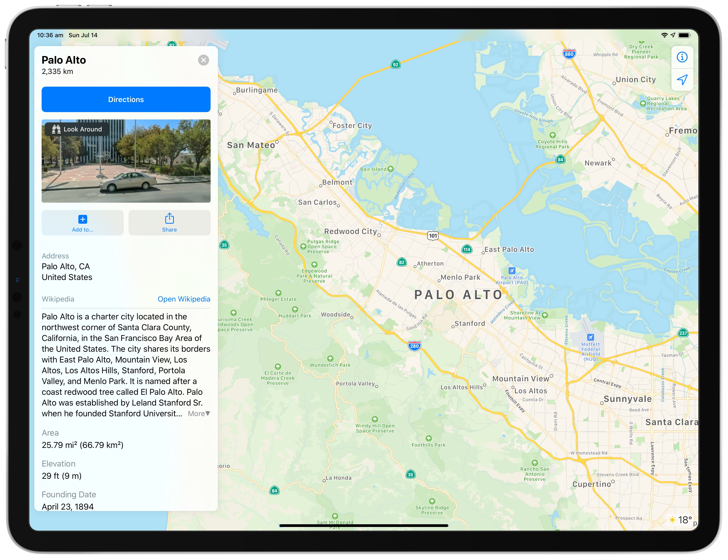Tap the Foothills Park marker
Image resolution: width=728 pixels, height=560 pixels.
pos(428,438)
